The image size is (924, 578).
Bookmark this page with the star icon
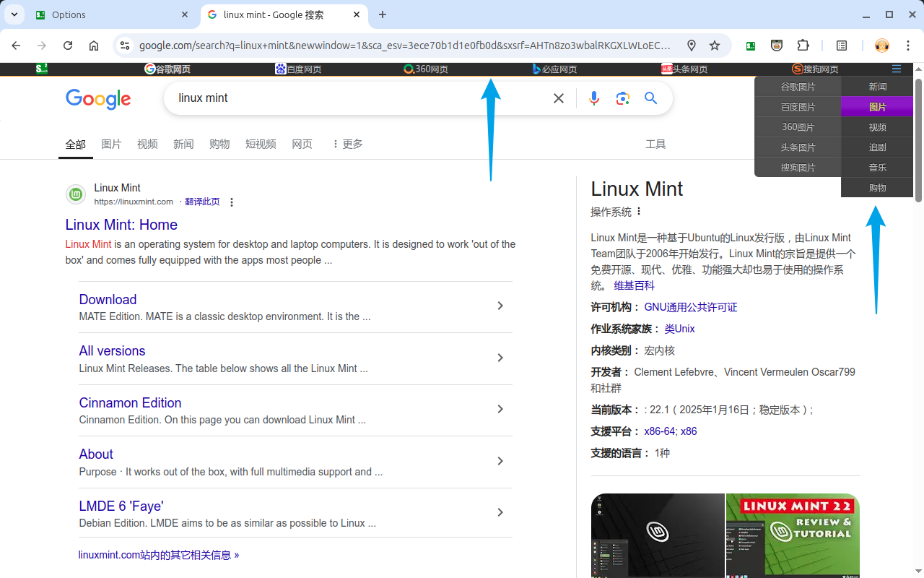[x=715, y=46]
